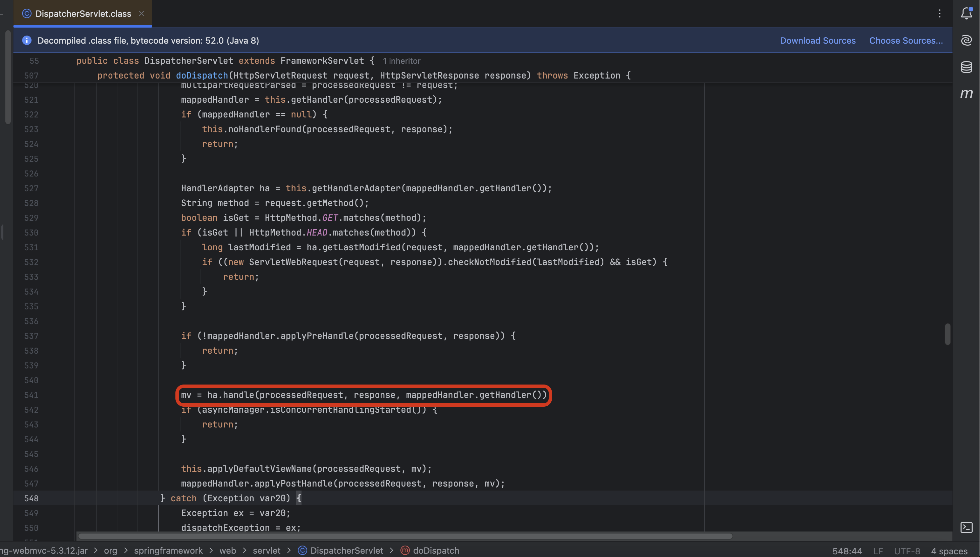Select the DispatcherServlet.class tab
The image size is (980, 557).
(83, 14)
